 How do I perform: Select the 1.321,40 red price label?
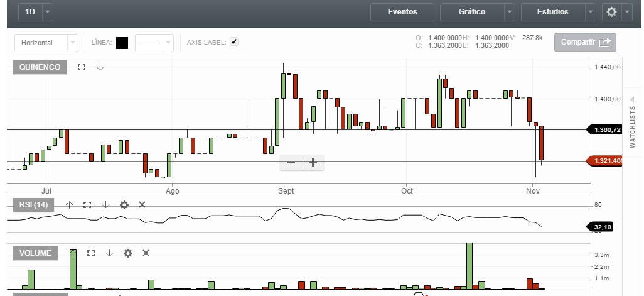(x=605, y=161)
